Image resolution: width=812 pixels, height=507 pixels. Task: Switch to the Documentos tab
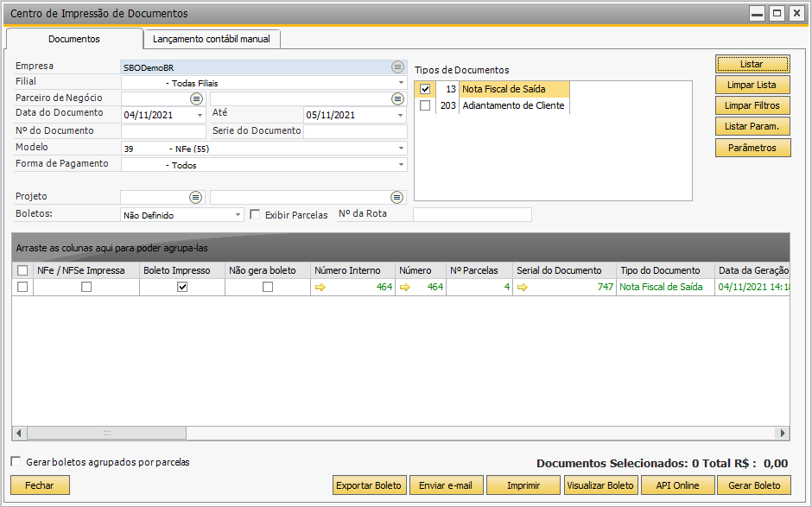(x=74, y=39)
